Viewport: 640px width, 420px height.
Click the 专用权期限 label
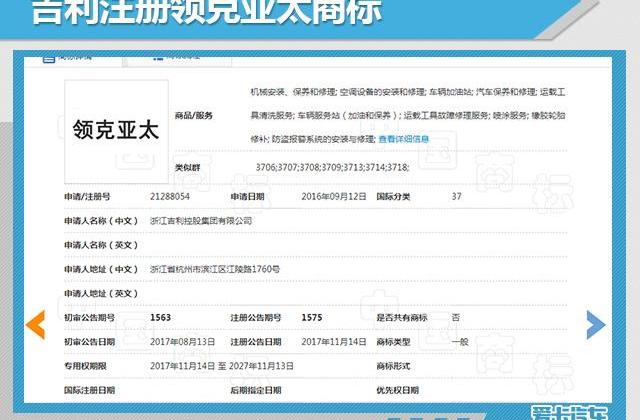click(x=85, y=366)
